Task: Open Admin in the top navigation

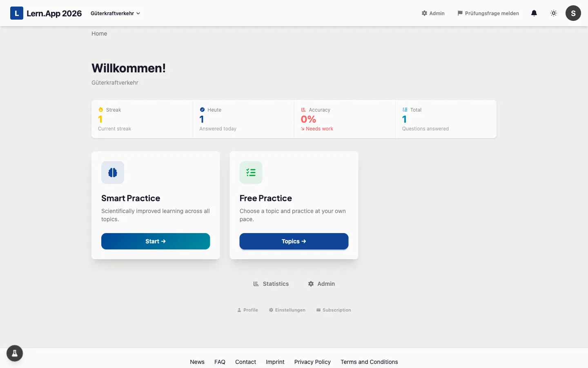Action: coord(433,13)
